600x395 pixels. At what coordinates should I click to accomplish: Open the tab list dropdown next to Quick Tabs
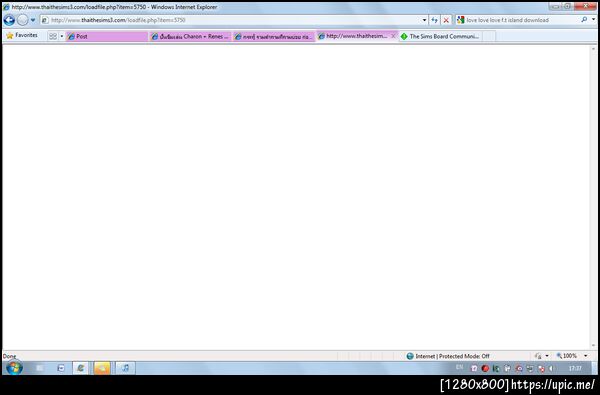point(62,36)
